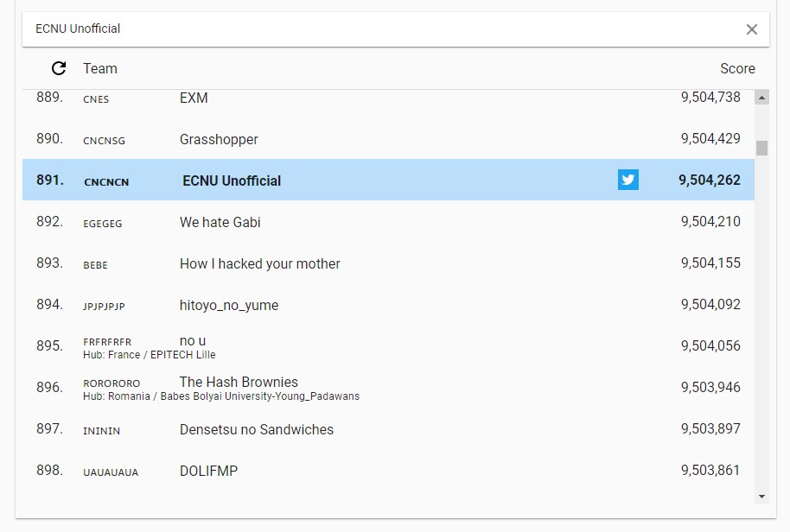Select the highlighted ECNU Unofficial row
This screenshot has width=790, height=532.
click(x=388, y=180)
